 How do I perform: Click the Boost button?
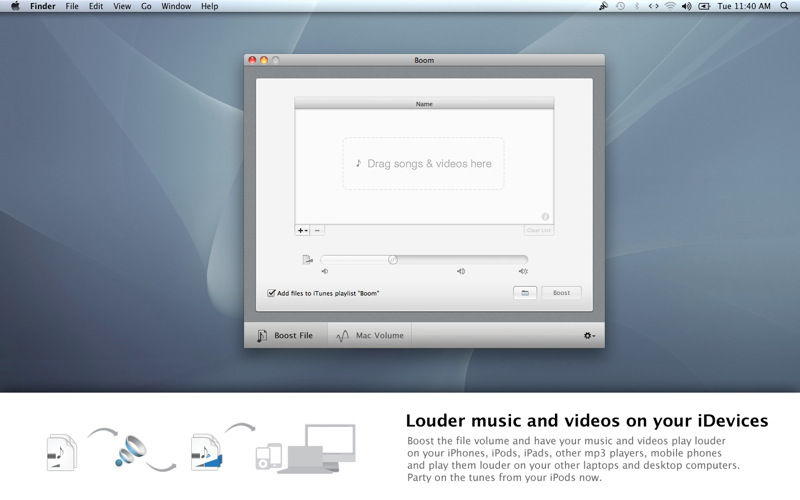click(x=561, y=293)
